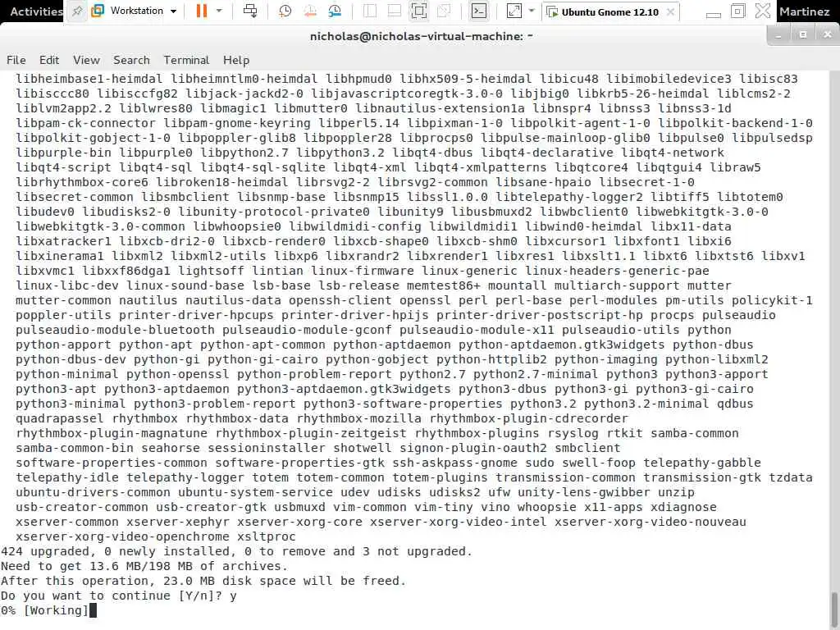
Task: Select the Ubuntu Gnome 12.10 tab
Action: (609, 11)
